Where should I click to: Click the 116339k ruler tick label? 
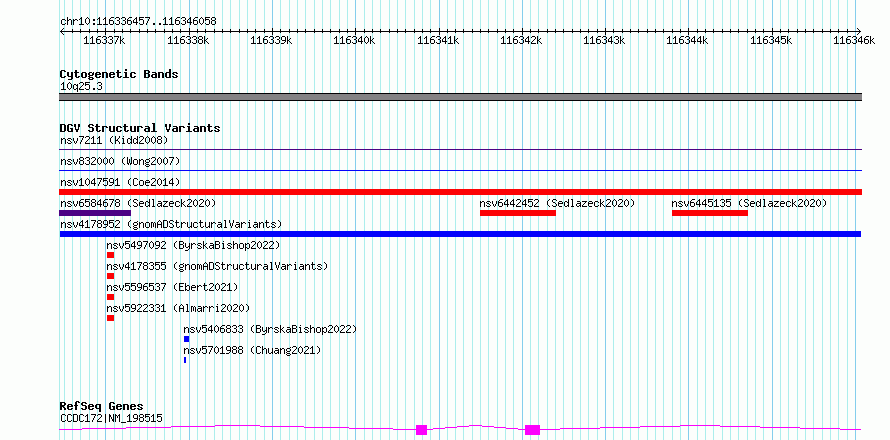point(271,40)
